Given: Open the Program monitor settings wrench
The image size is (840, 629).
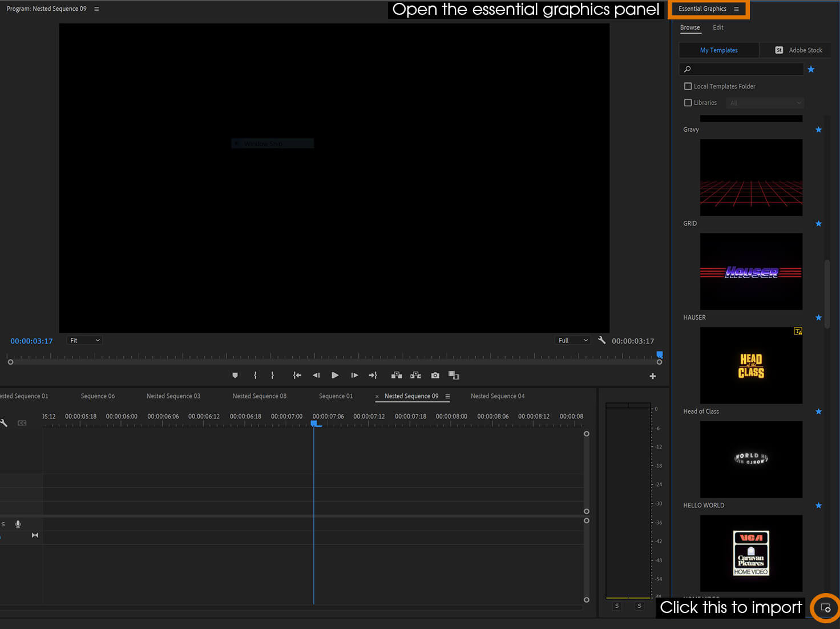Looking at the screenshot, I should pyautogui.click(x=601, y=340).
